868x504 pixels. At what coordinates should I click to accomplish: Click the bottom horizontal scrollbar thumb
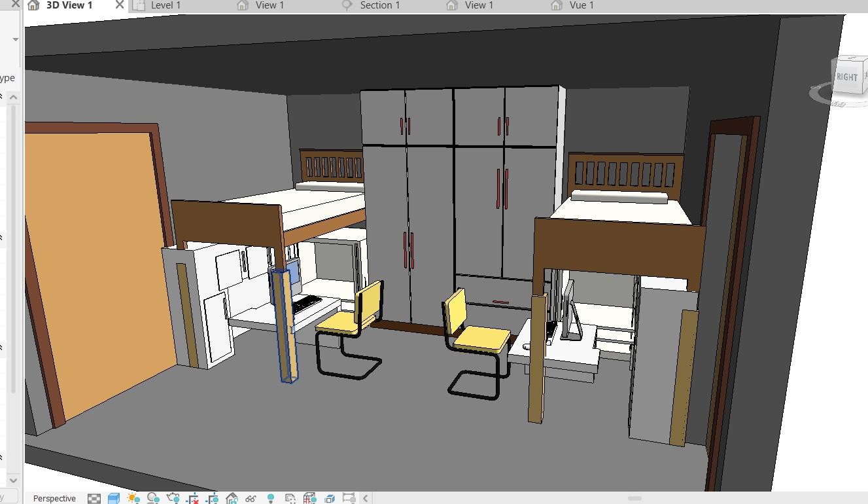[x=634, y=499]
